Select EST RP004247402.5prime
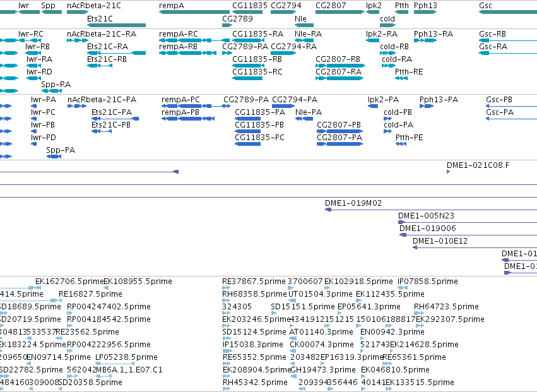The width and height of the screenshot is (537, 392). click(109, 307)
